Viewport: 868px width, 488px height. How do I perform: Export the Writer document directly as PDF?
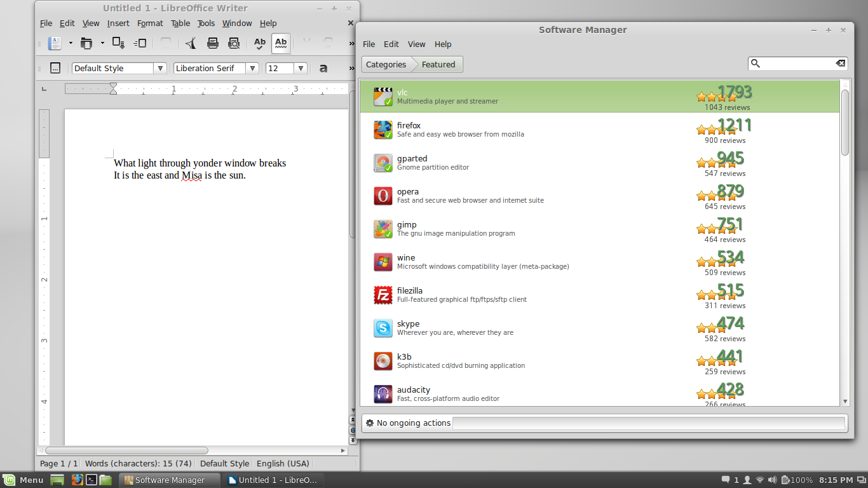pos(191,43)
